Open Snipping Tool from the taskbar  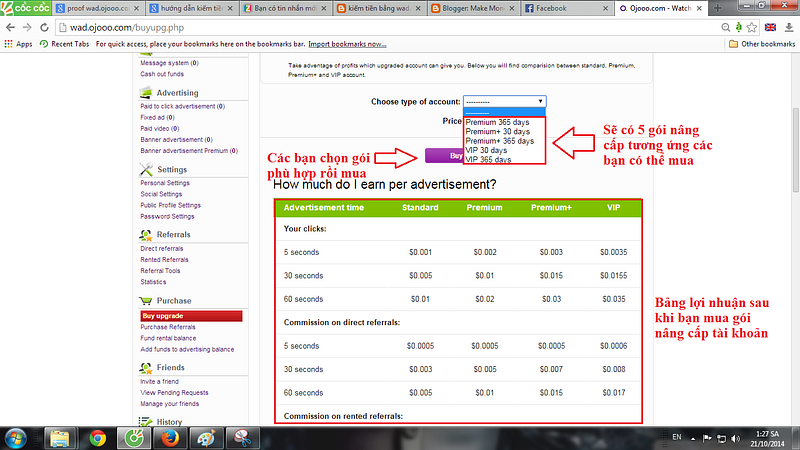click(243, 438)
